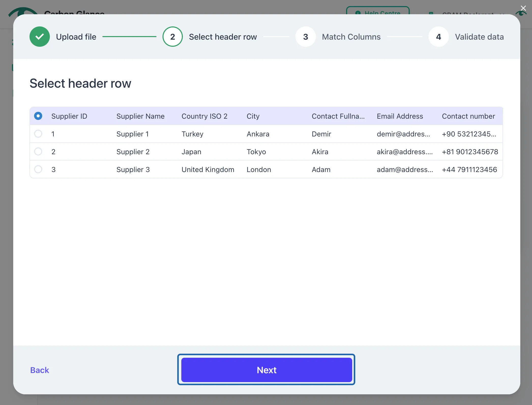
Task: Click the Next button
Action: (x=267, y=370)
